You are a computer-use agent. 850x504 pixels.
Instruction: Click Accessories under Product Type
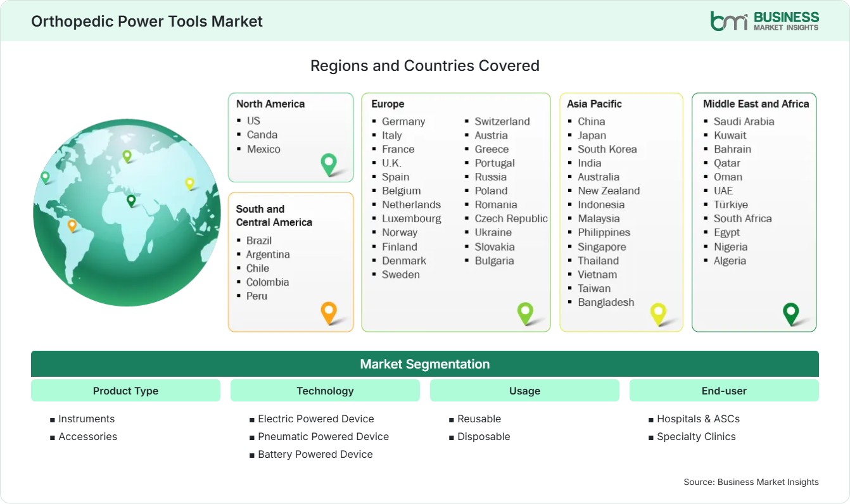coord(88,437)
